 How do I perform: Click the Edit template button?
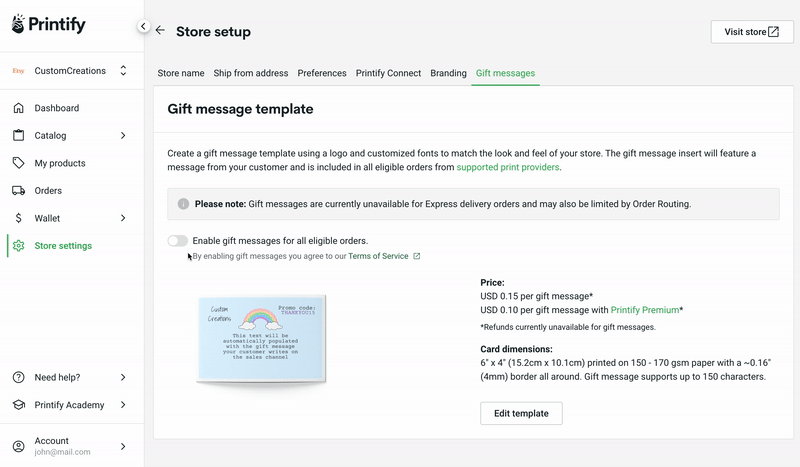521,413
